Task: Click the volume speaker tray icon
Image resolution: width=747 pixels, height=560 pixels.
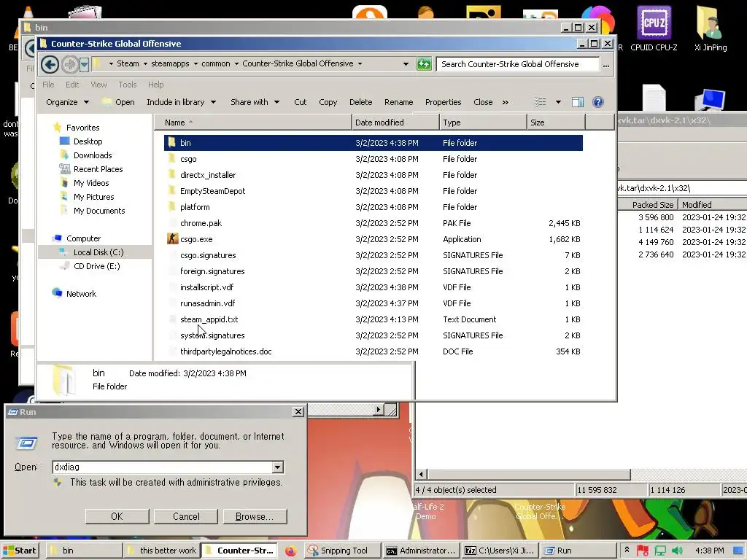Action: (677, 551)
